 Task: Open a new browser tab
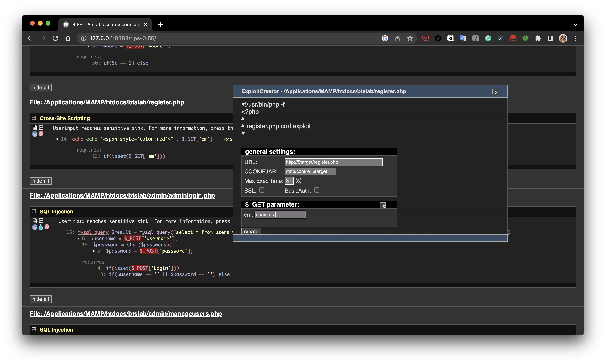160,25
